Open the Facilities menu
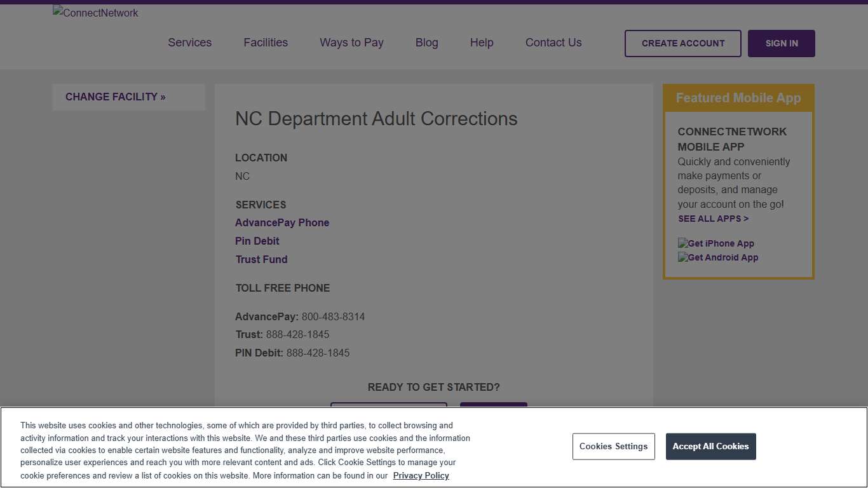This screenshot has height=488, width=868. [x=266, y=43]
